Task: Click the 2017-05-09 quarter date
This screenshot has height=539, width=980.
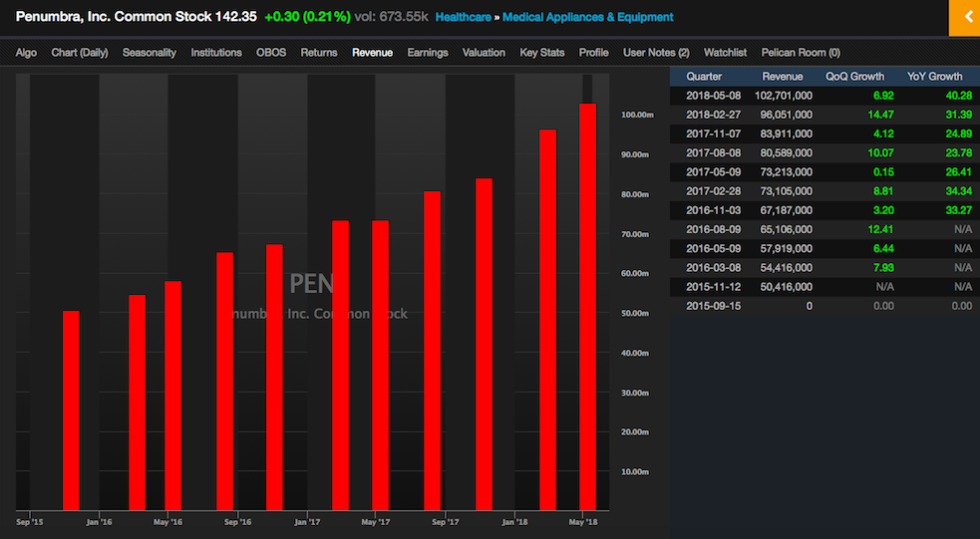Action: [713, 171]
